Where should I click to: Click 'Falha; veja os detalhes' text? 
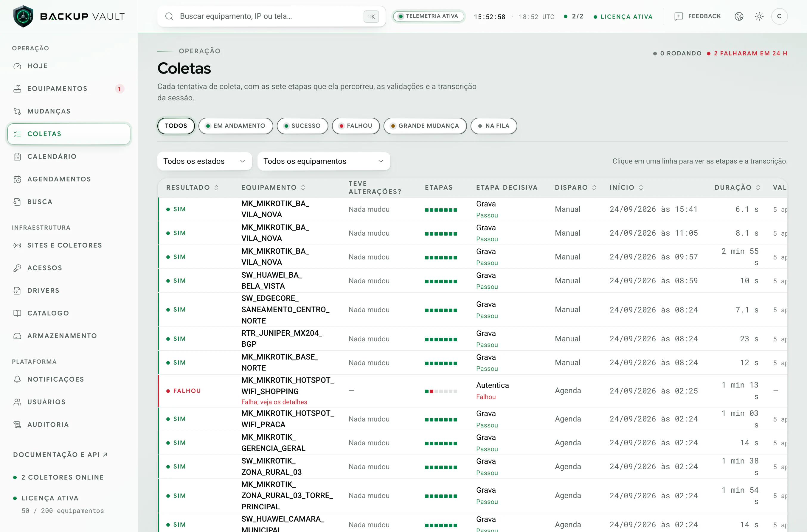point(274,402)
